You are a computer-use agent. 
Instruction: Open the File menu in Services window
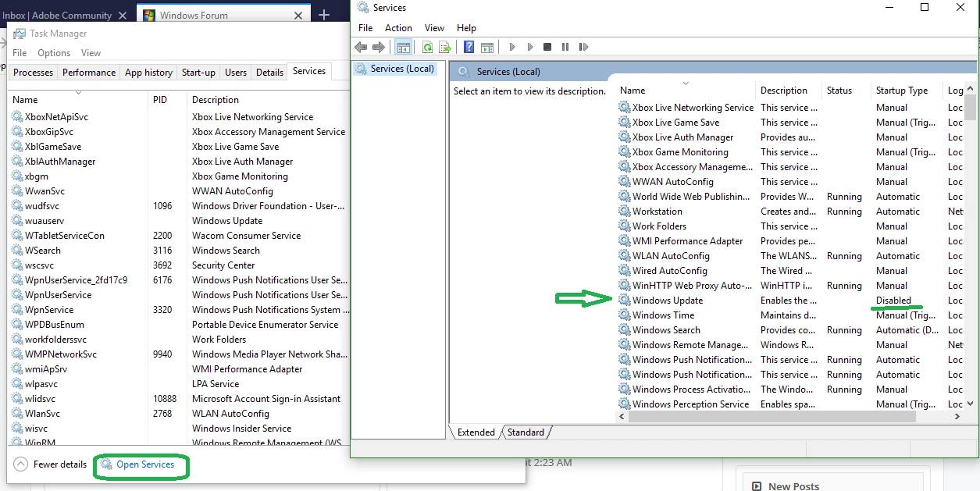click(x=365, y=28)
